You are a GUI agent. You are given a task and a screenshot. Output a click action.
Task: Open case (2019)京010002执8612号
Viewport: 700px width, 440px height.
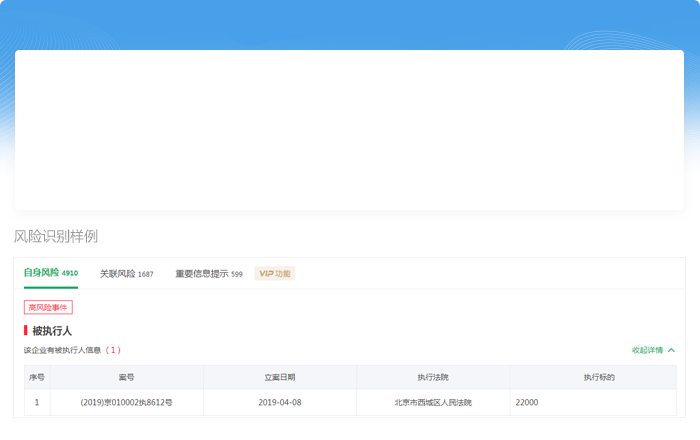point(126,402)
